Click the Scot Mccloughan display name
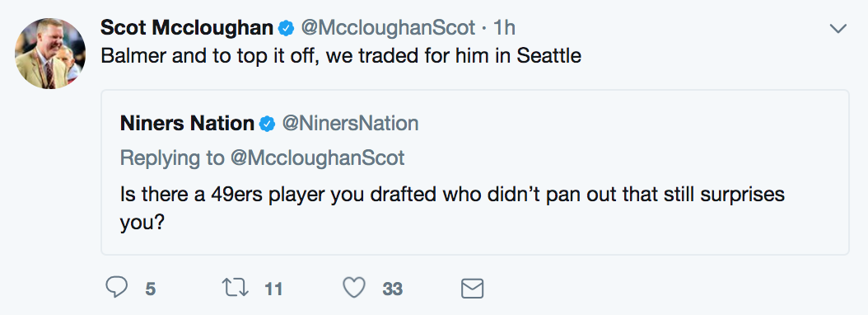This screenshot has height=315, width=868. pyautogui.click(x=187, y=28)
